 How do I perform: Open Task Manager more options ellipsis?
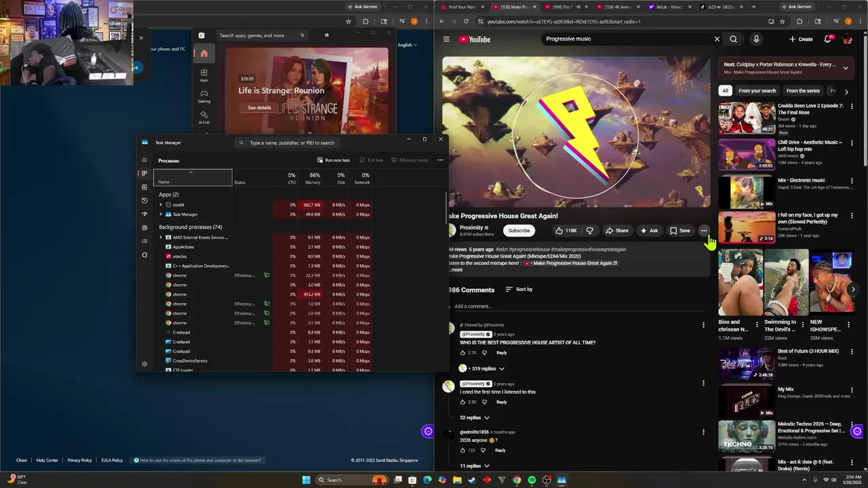point(440,160)
